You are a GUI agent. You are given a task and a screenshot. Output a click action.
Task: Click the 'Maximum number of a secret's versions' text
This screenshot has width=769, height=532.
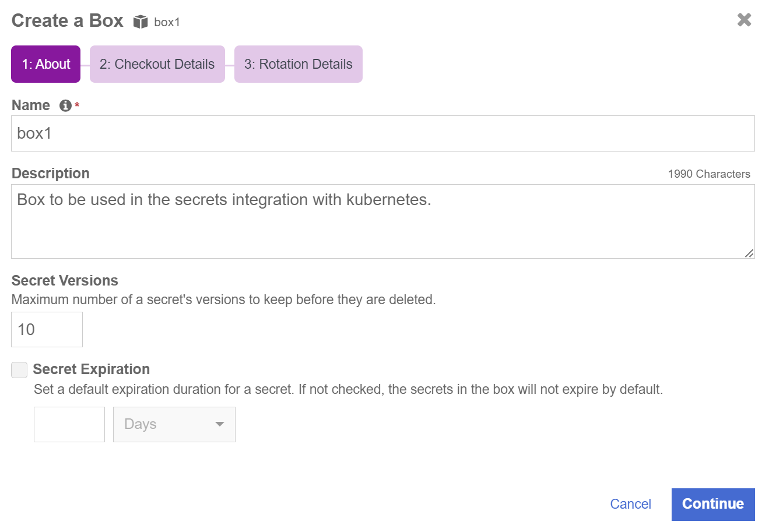coord(223,300)
